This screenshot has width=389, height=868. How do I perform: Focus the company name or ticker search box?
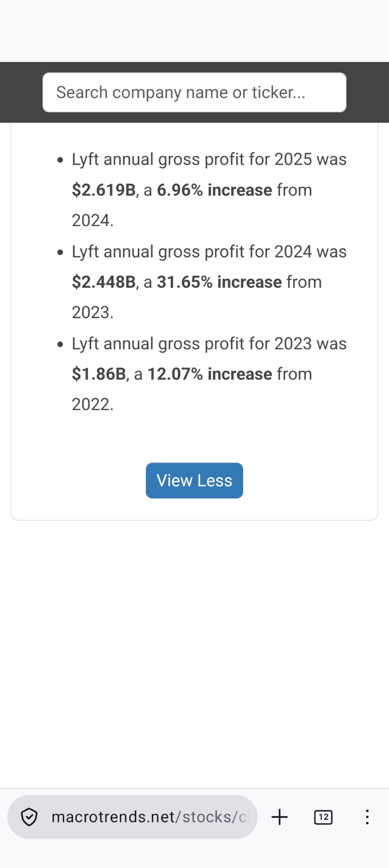(x=194, y=92)
